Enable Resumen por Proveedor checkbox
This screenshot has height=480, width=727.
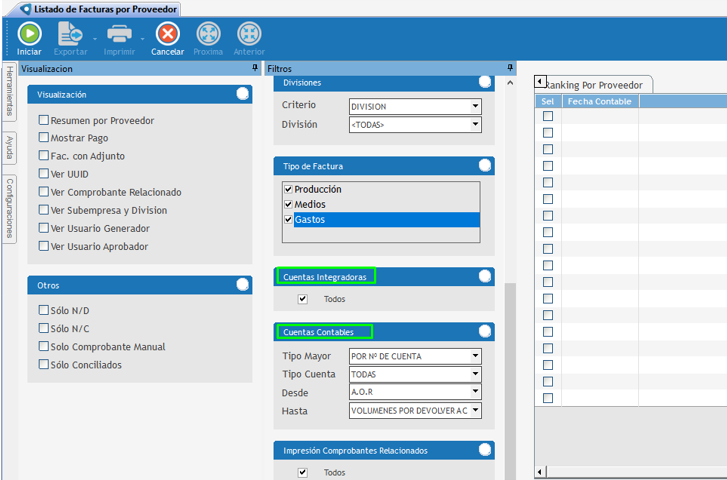tap(44, 120)
